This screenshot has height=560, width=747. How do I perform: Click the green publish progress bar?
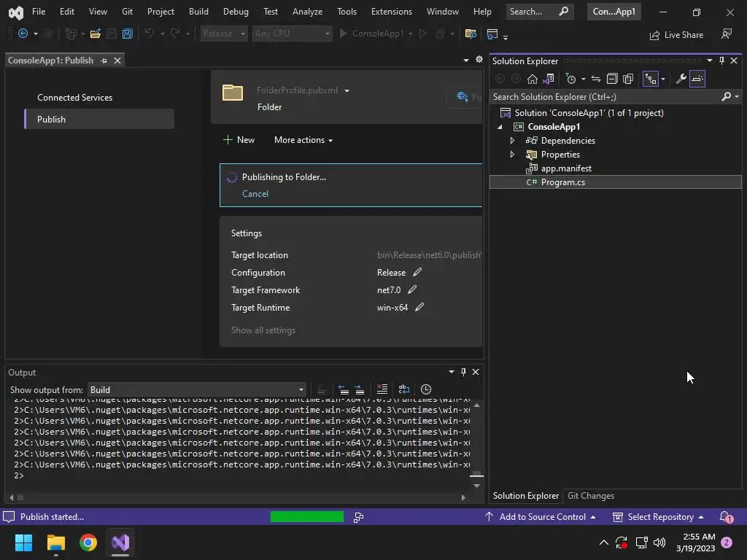pos(307,517)
